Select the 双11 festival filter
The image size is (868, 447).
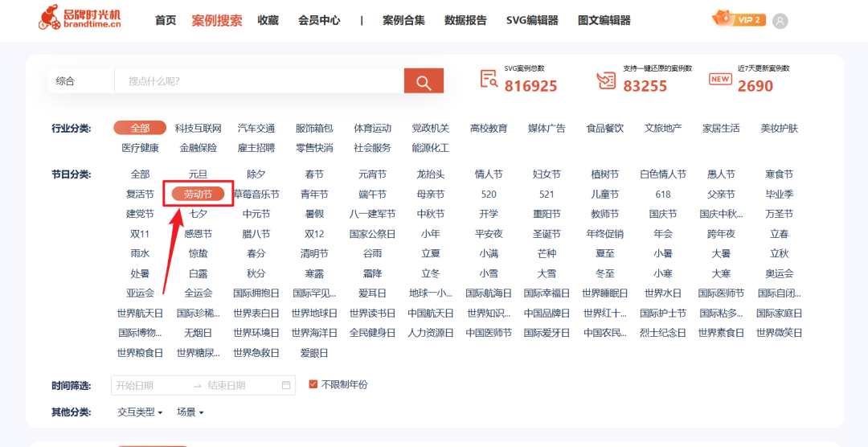pos(140,234)
